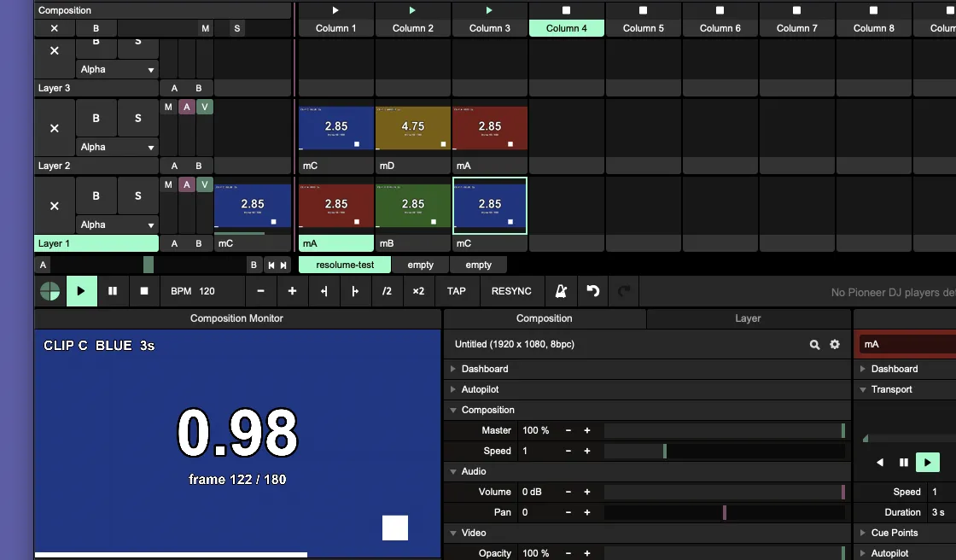Viewport: 956px width, 560px height.
Task: Click the BPM sync crosshair icon
Action: click(x=50, y=291)
